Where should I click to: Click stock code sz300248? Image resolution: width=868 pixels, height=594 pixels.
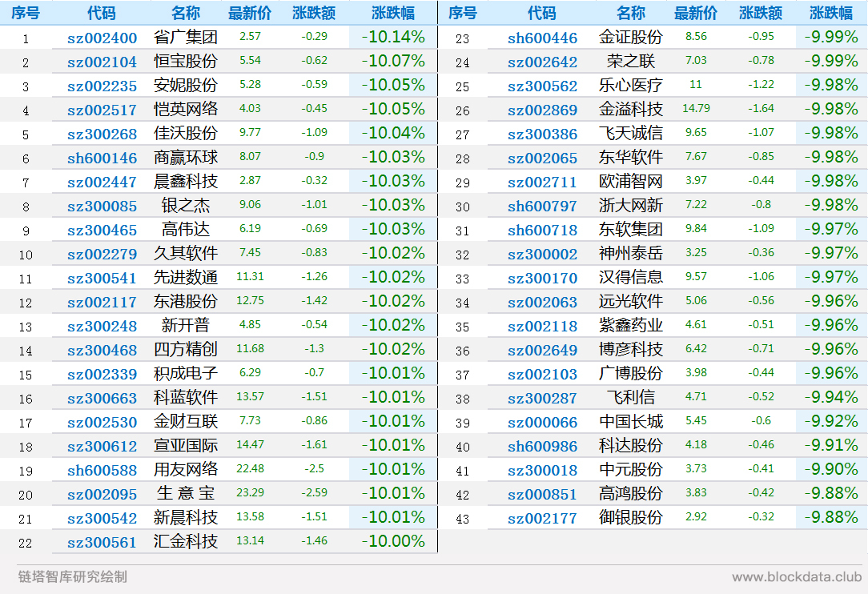102,326
